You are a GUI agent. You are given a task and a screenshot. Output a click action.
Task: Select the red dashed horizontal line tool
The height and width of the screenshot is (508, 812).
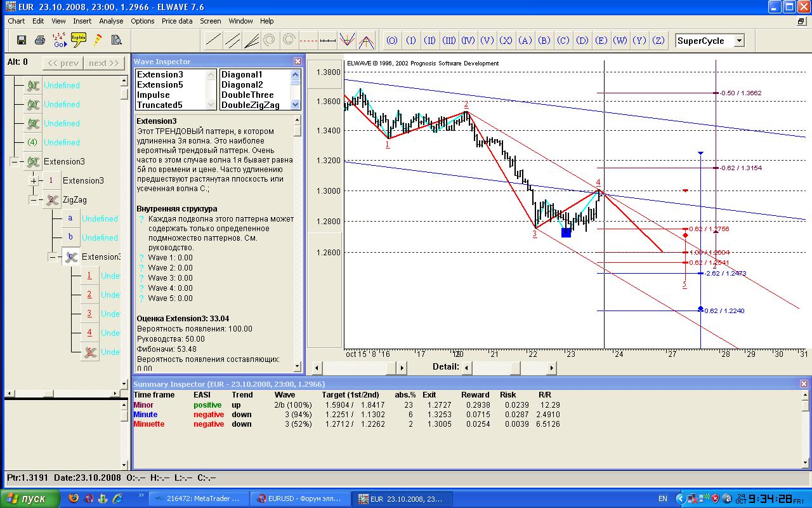[308, 41]
